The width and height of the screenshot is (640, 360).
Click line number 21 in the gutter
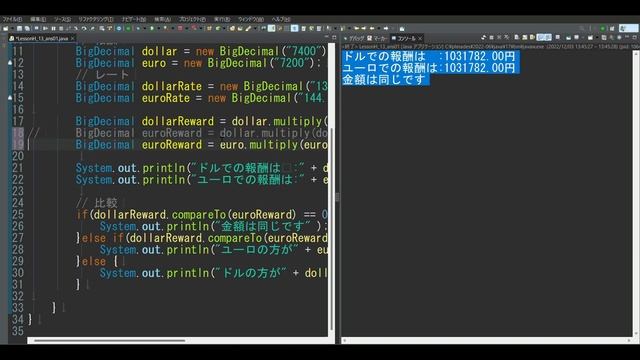coord(18,168)
